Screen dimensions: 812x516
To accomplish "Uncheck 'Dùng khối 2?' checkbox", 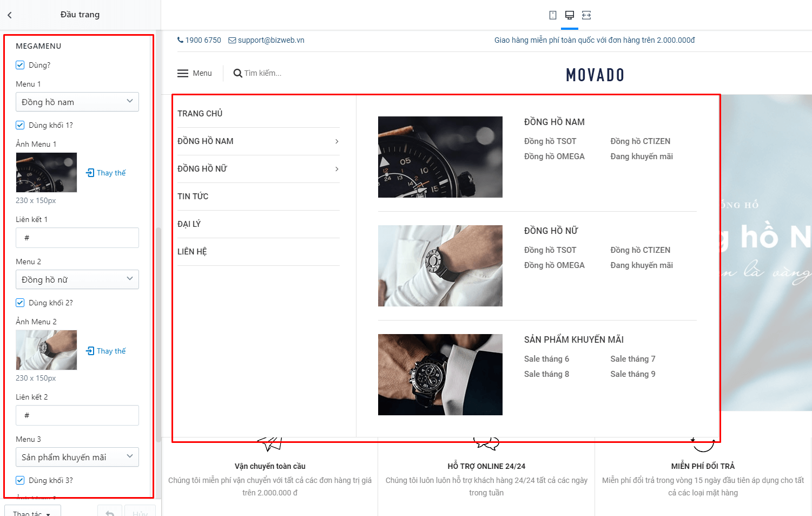I will 20,303.
